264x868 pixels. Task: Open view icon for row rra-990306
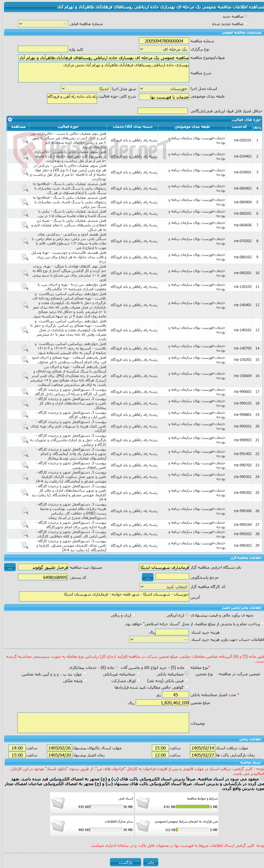[24, 511]
